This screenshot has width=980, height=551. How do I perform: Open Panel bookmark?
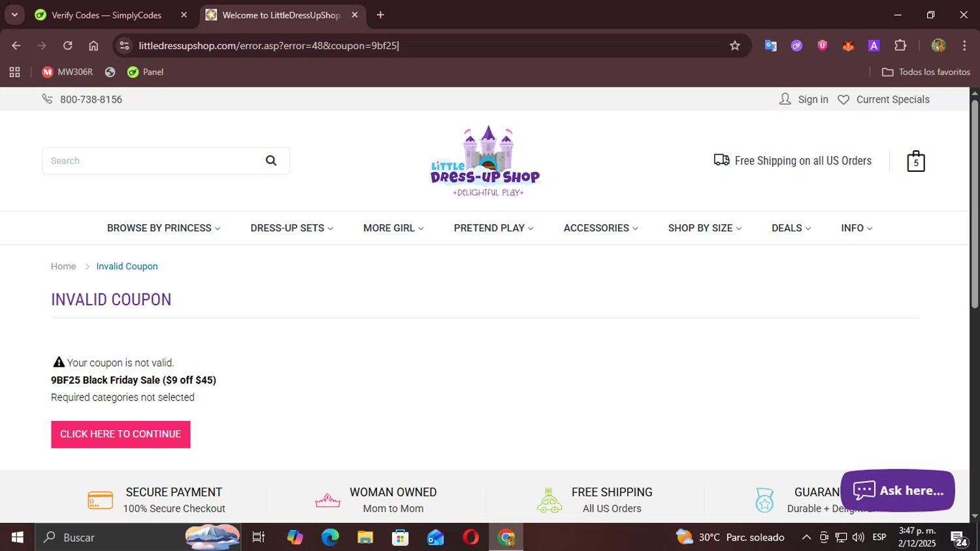(146, 72)
